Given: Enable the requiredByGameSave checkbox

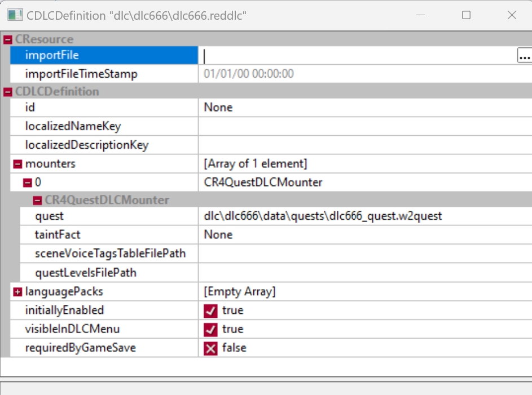Looking at the screenshot, I should (x=210, y=348).
